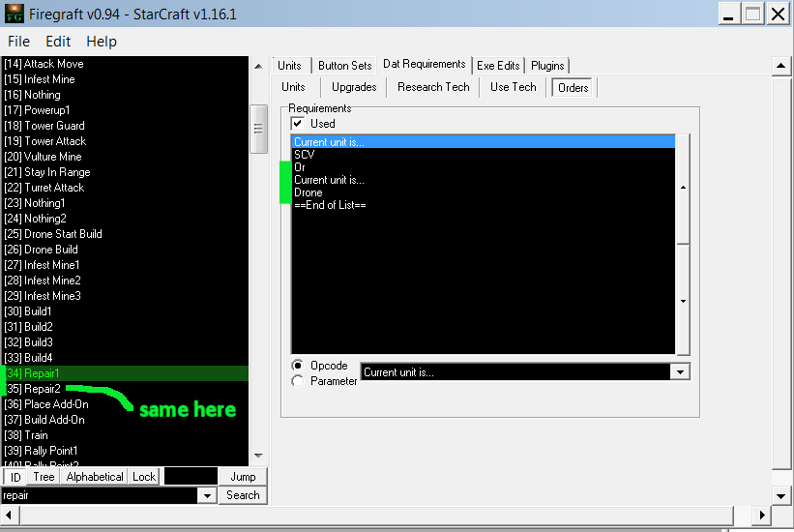This screenshot has width=794, height=532.
Task: Switch to the Exe Edits tab
Action: (x=498, y=66)
